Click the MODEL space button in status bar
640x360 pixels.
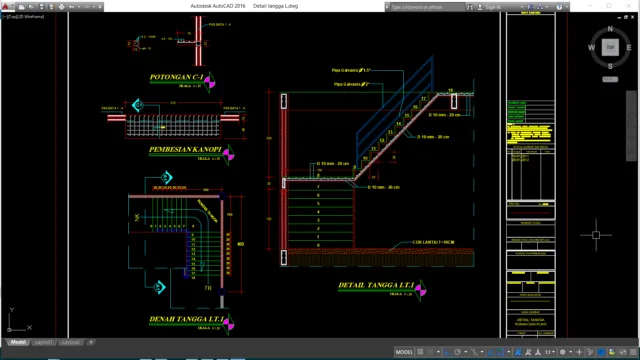click(404, 352)
